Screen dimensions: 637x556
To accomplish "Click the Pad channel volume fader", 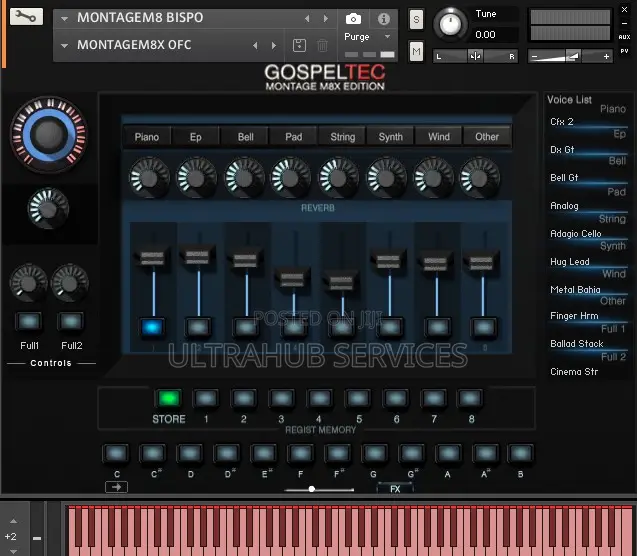I will pyautogui.click(x=292, y=279).
